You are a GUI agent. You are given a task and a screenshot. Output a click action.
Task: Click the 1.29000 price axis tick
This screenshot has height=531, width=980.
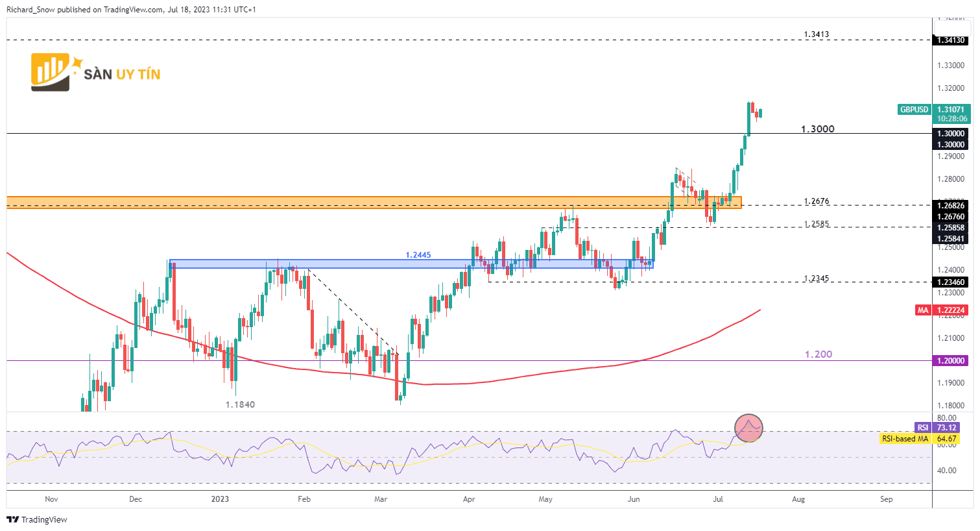click(951, 156)
